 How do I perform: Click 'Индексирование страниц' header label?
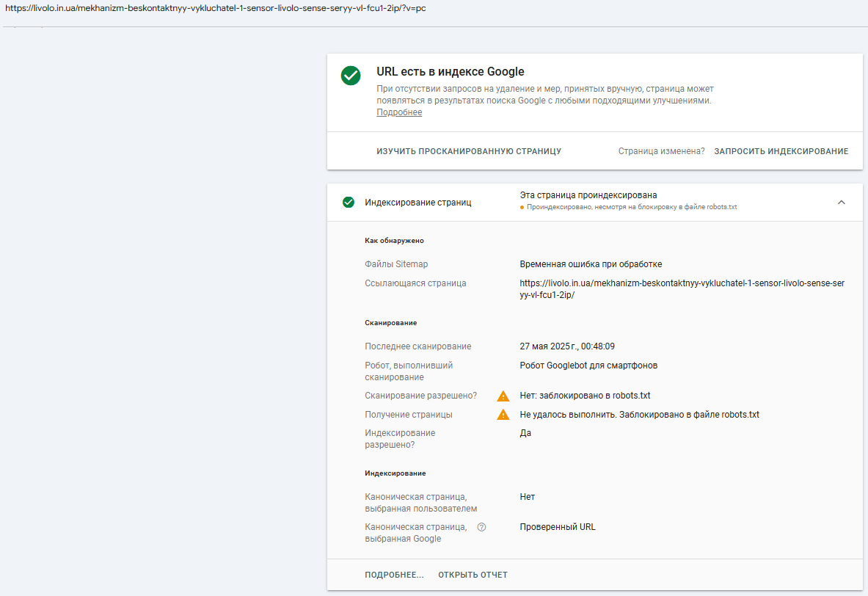coord(418,203)
